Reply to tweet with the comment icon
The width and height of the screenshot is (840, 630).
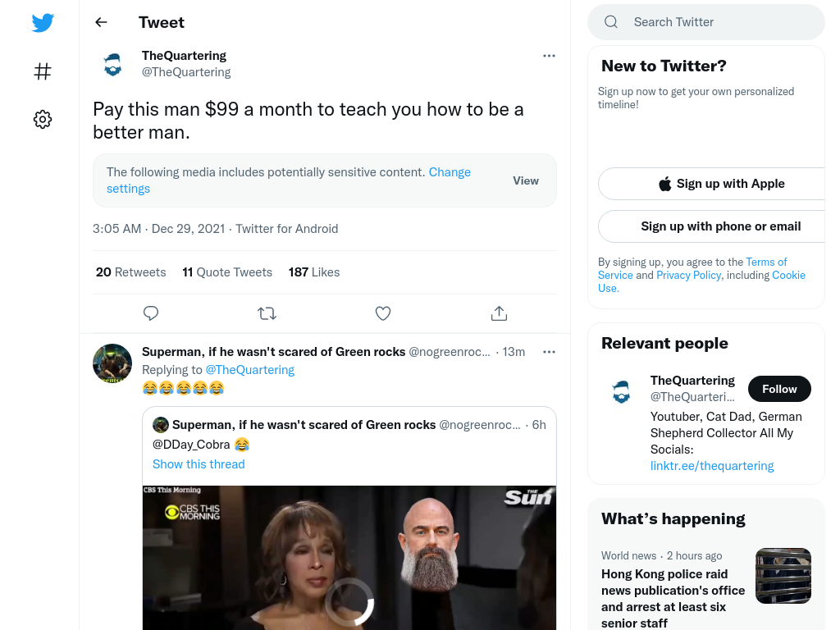coord(151,313)
